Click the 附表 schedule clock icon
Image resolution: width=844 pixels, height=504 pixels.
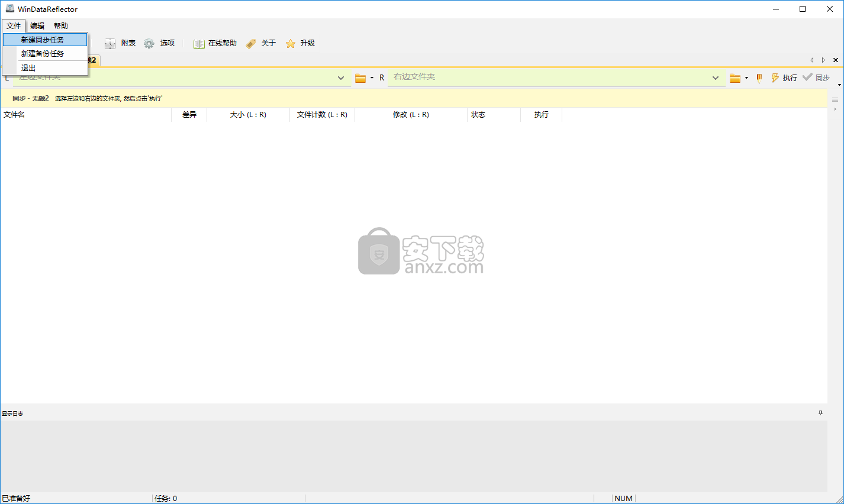pos(110,43)
